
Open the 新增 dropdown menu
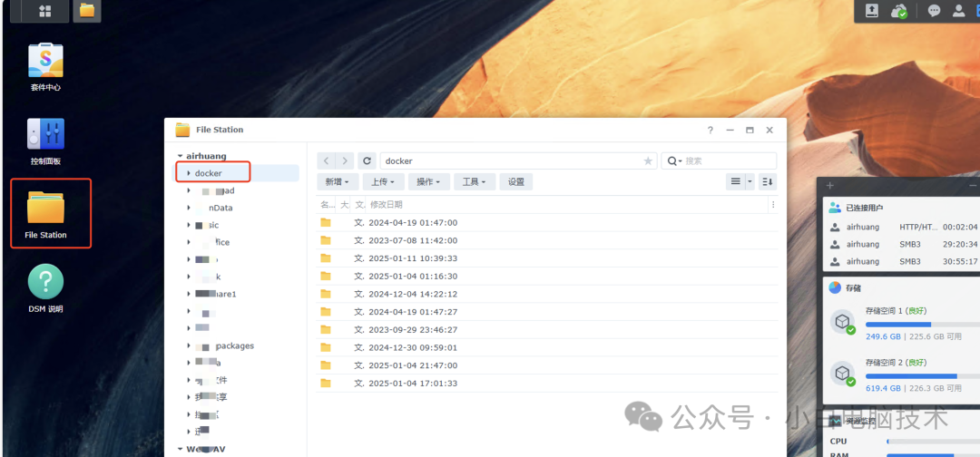[x=338, y=181]
